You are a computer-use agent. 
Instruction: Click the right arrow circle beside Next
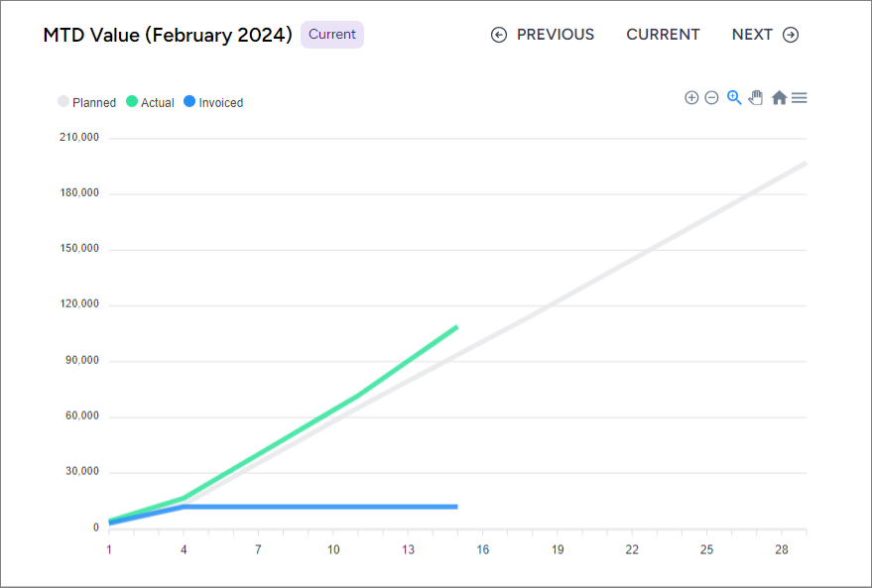791,35
